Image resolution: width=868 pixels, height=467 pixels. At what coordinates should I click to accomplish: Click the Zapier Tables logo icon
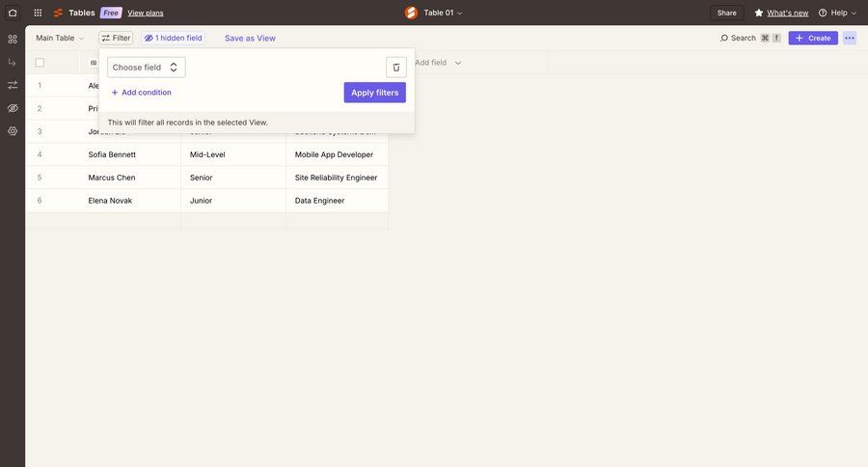point(58,13)
